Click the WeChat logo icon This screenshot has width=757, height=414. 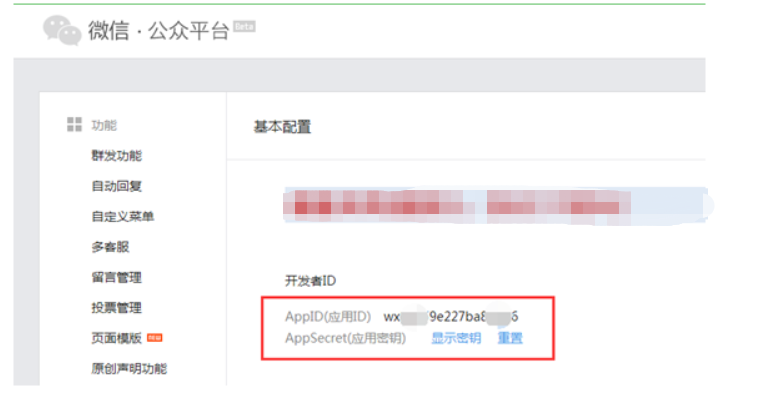click(x=62, y=30)
